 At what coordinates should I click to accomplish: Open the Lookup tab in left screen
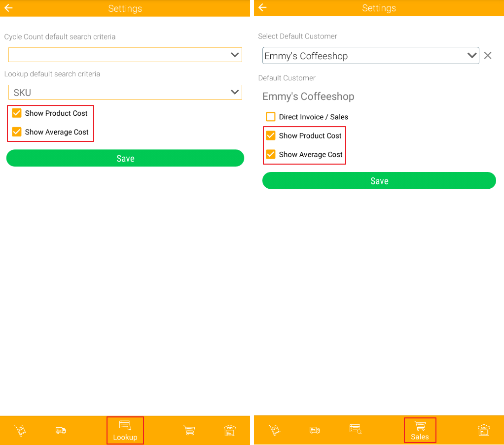125,430
